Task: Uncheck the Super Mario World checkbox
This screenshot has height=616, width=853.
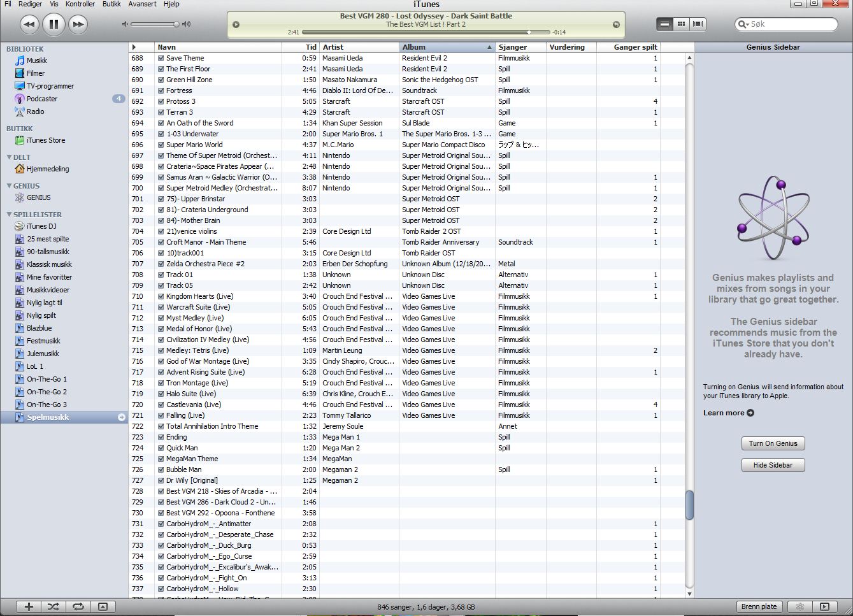Action: pyautogui.click(x=161, y=145)
